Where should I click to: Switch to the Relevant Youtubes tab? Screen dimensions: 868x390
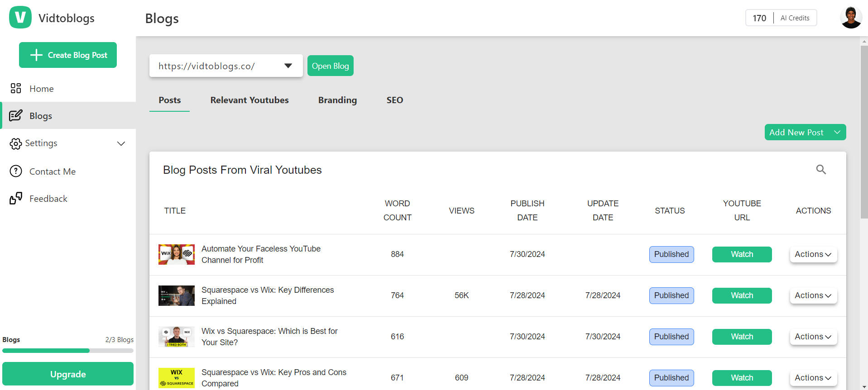coord(249,100)
